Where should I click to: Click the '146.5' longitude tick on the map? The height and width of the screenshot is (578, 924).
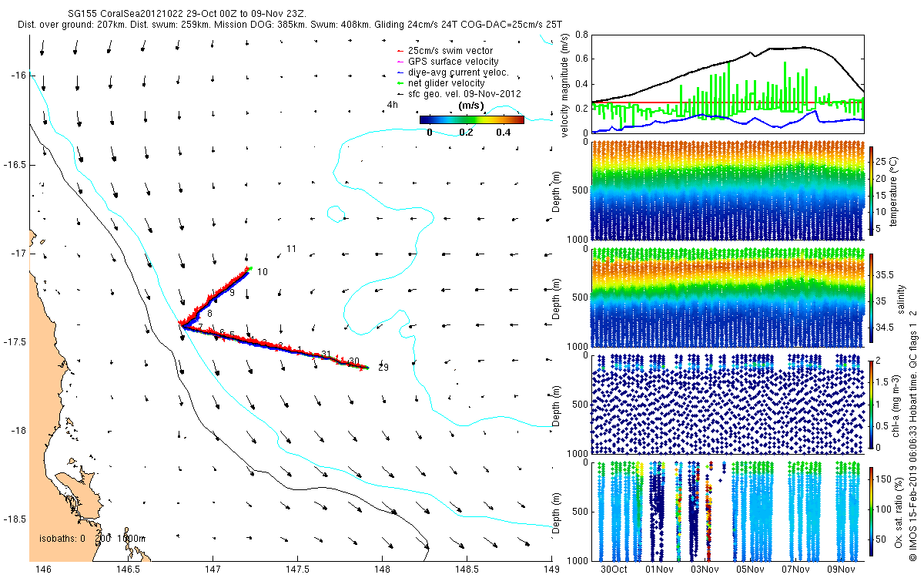(x=128, y=570)
